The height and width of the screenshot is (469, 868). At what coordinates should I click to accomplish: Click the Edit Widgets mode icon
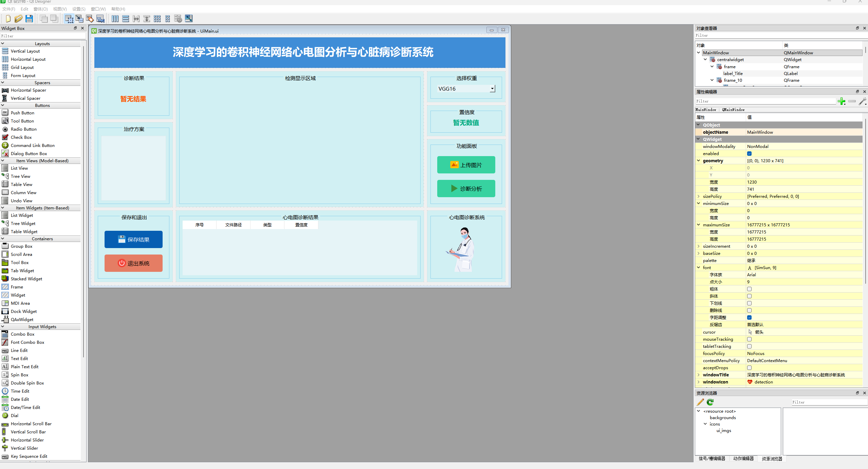pos(69,19)
